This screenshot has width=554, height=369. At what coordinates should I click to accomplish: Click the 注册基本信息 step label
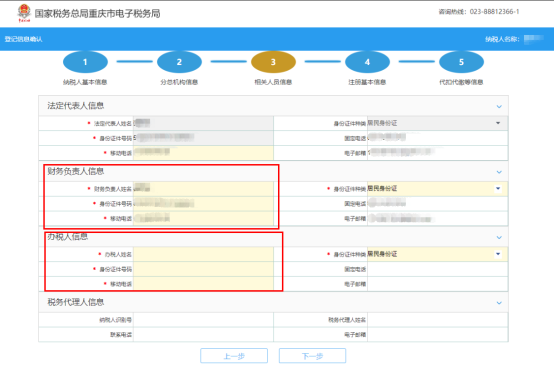tap(367, 82)
